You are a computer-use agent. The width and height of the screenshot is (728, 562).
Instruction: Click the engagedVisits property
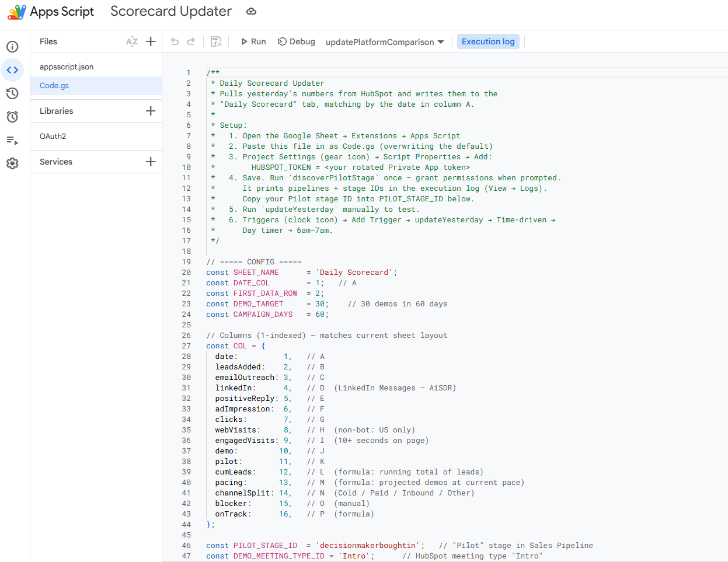coord(245,441)
